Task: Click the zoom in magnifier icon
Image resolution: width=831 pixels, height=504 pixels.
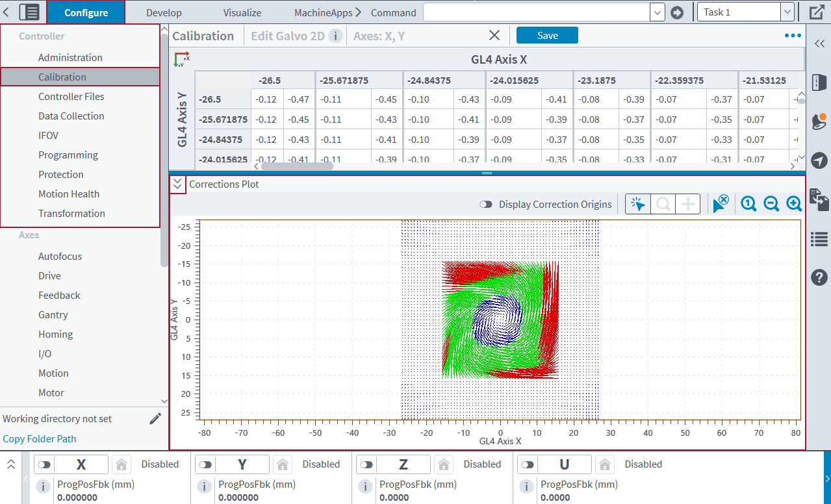Action: point(794,204)
